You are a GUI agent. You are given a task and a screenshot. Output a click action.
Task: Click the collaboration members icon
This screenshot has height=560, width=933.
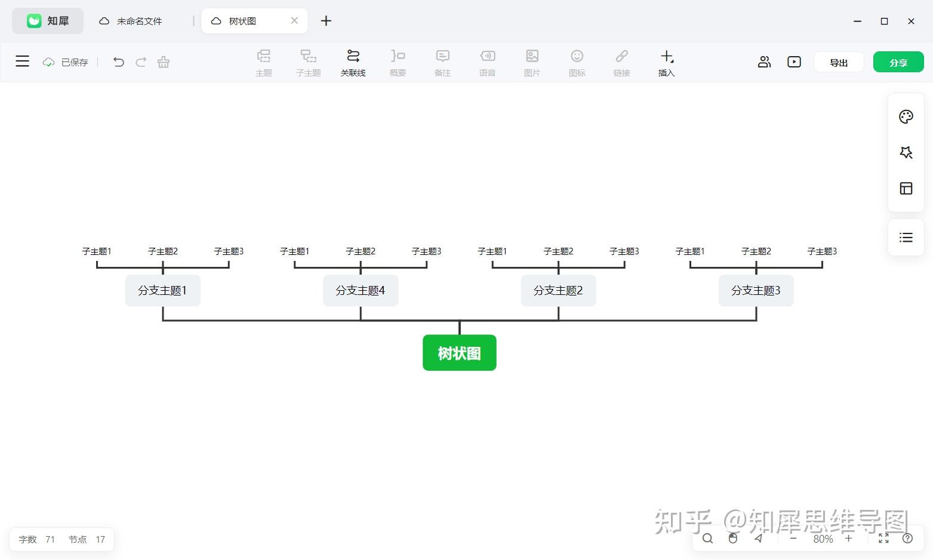765,61
